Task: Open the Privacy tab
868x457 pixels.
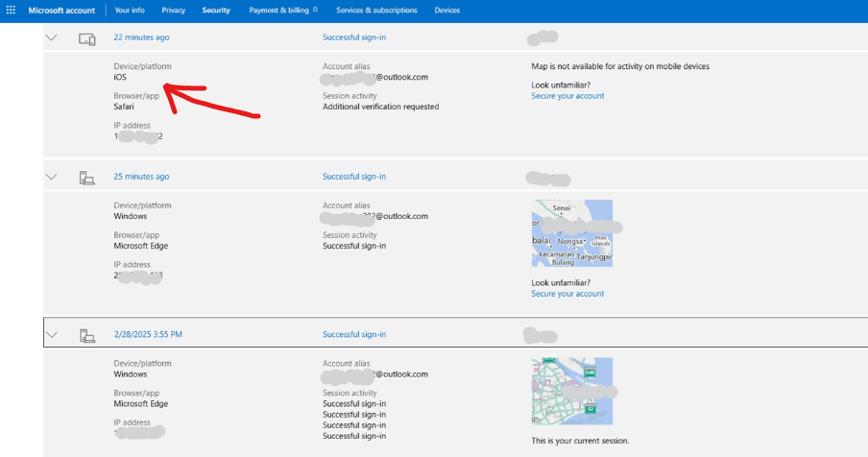Action: coord(173,10)
